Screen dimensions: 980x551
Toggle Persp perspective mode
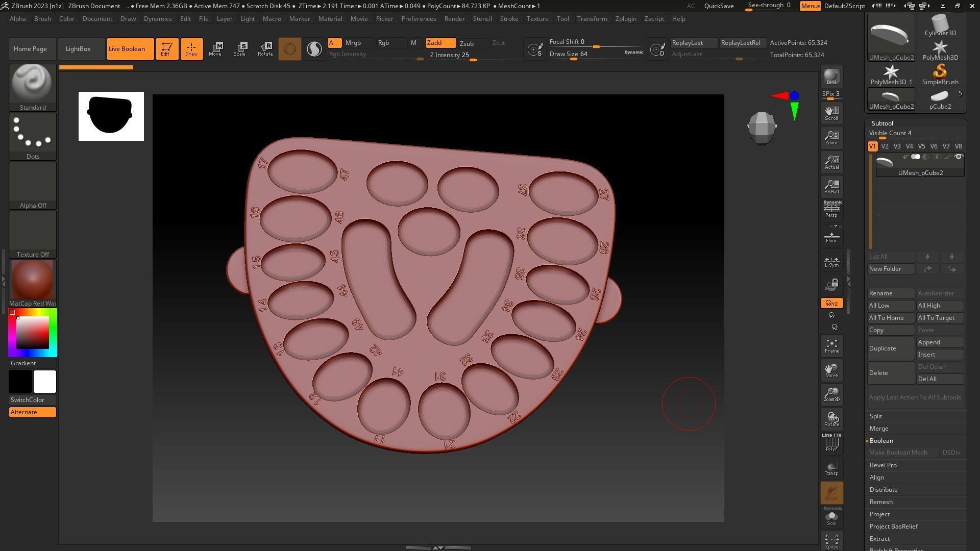831,209
